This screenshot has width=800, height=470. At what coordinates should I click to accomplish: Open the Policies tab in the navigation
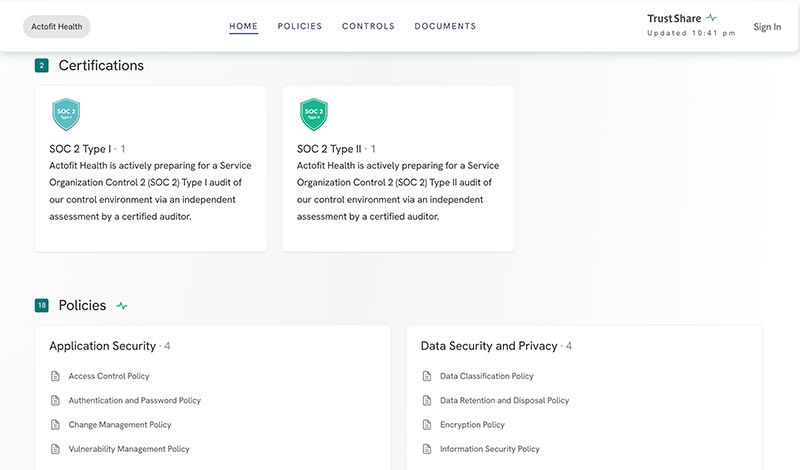click(x=300, y=26)
